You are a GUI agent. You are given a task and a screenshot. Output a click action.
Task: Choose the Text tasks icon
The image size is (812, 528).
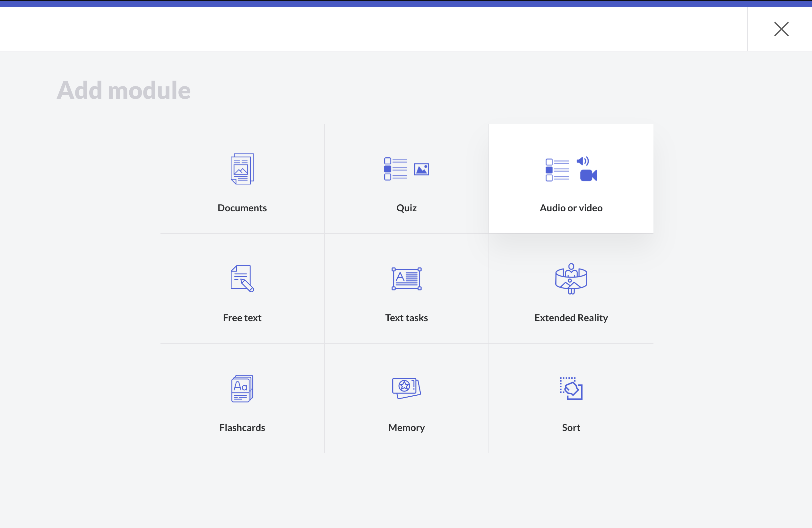[406, 278]
